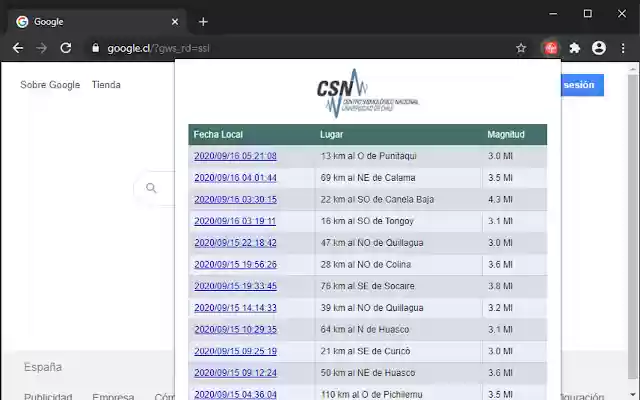640x400 pixels.
Task: Minimize the Chrome window
Action: [553, 14]
